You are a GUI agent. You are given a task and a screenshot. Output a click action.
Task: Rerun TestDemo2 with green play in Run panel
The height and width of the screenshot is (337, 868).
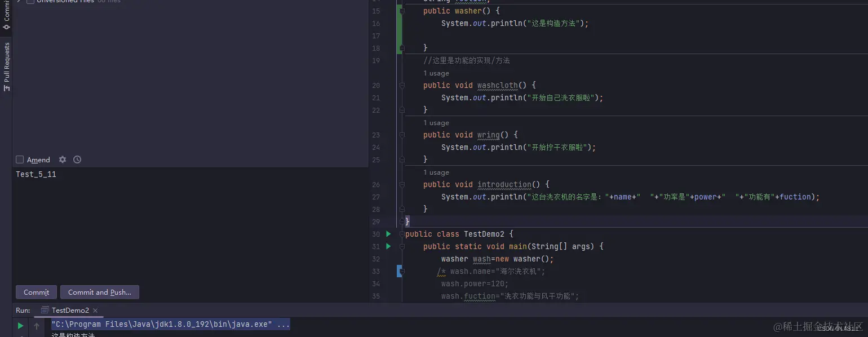click(x=20, y=325)
